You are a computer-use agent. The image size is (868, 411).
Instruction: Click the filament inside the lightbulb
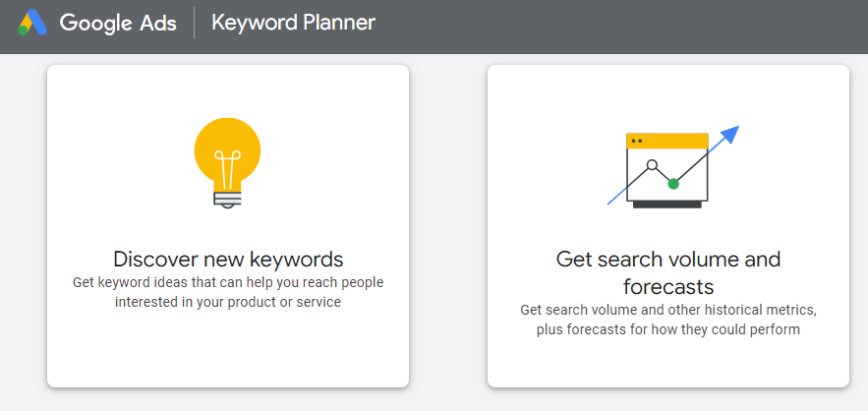[227, 170]
